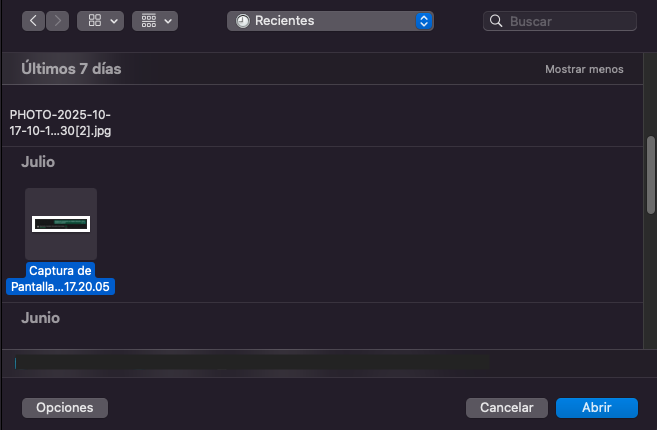Viewport: 657px width, 430px height.
Task: Click the clock icon beside Recientes
Action: pyautogui.click(x=242, y=20)
